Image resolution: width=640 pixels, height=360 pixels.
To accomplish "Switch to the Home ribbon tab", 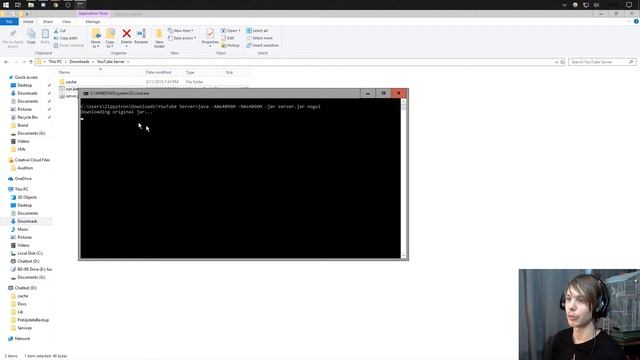I will (x=28, y=22).
